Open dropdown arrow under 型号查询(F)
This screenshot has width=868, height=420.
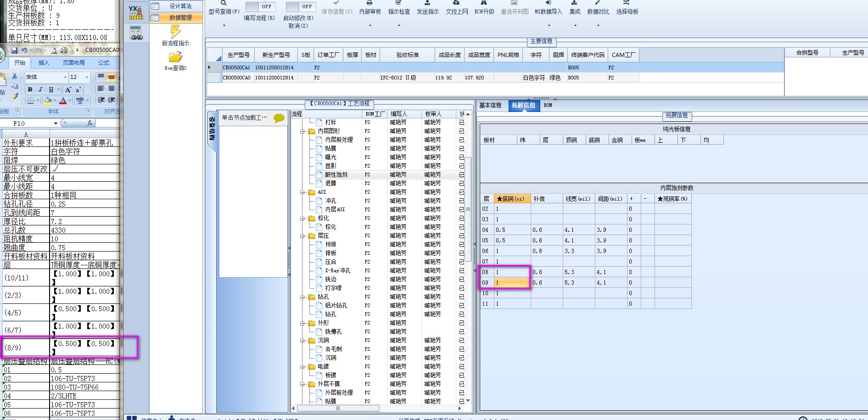pyautogui.click(x=224, y=26)
